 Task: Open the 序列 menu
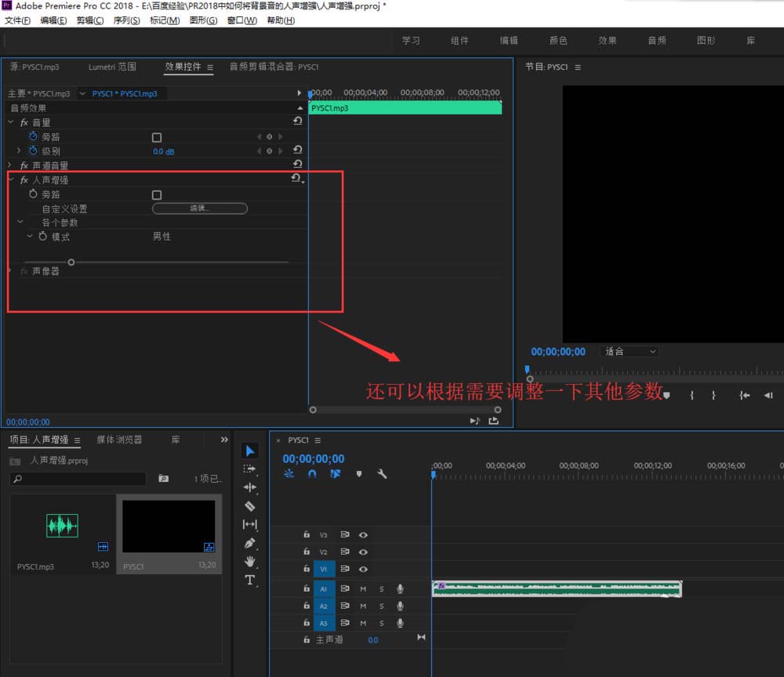[126, 20]
